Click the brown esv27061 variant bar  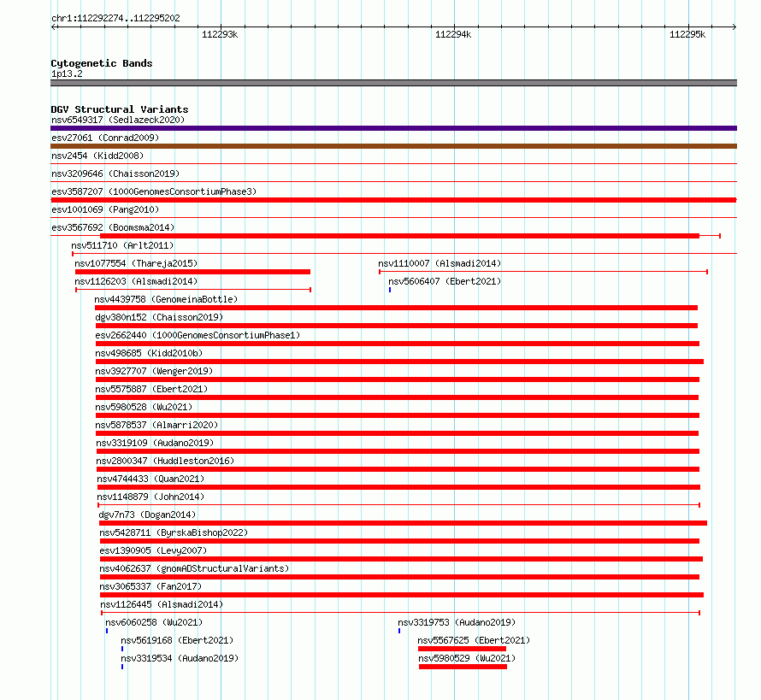tap(393, 146)
